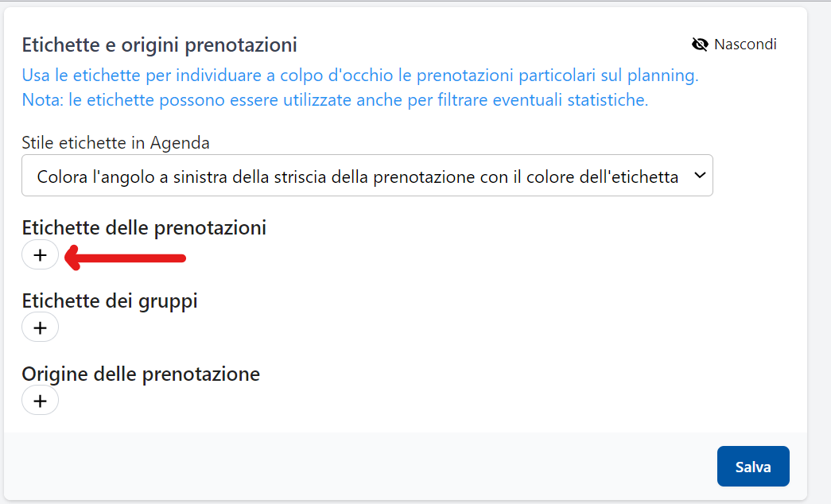Click the "Etichette e origini prenotazioni" section title
The image size is (831, 504).
click(159, 45)
